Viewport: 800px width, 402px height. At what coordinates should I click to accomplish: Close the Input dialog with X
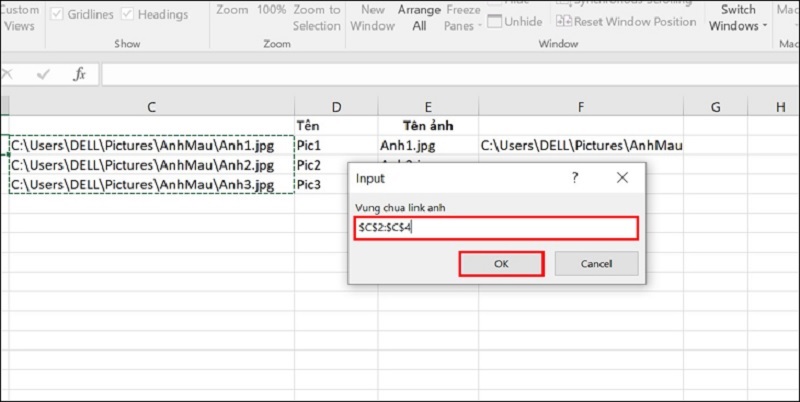coord(622,177)
